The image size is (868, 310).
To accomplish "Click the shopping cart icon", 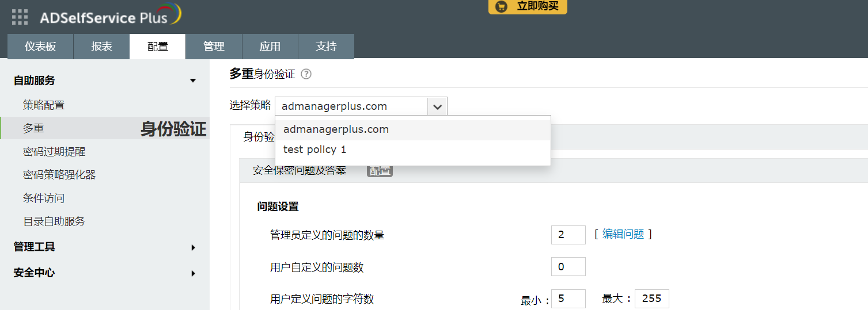I will [501, 6].
